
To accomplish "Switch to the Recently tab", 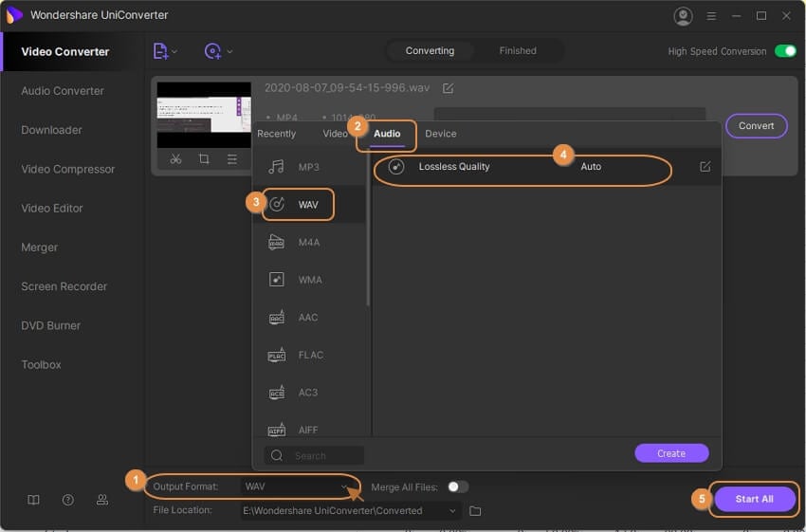I will (x=276, y=134).
